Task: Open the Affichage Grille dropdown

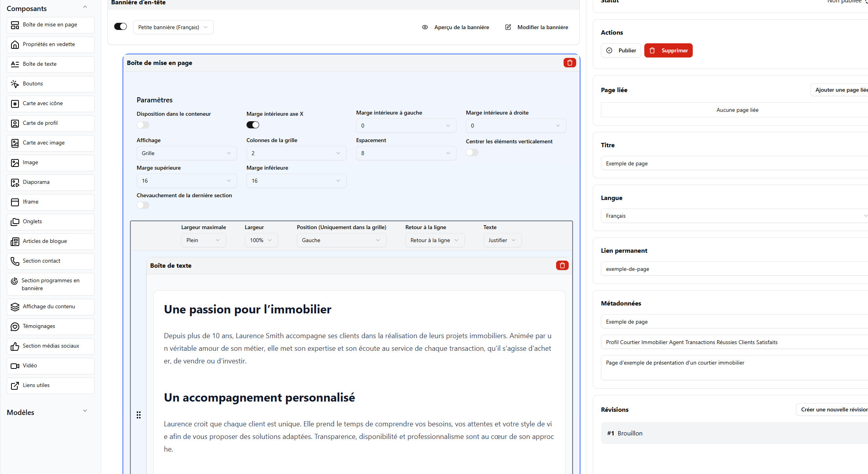Action: pos(187,153)
